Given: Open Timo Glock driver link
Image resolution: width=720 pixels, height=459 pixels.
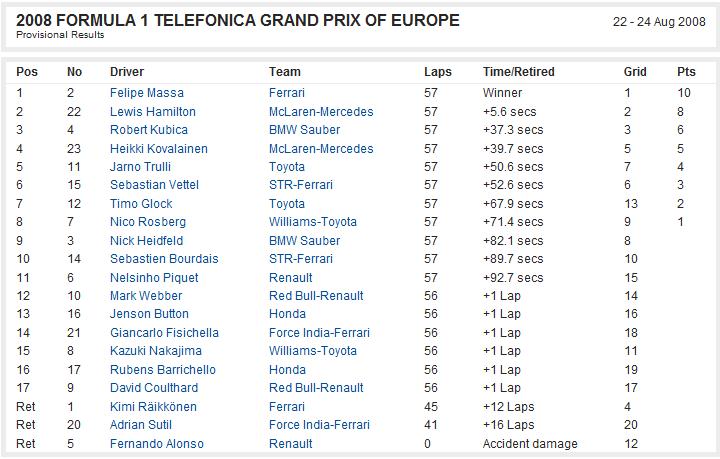Looking at the screenshot, I should pyautogui.click(x=141, y=204).
